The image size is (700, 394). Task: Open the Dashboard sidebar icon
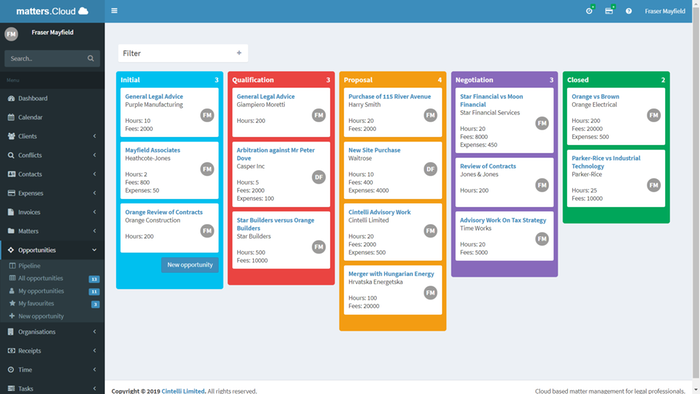click(11, 98)
